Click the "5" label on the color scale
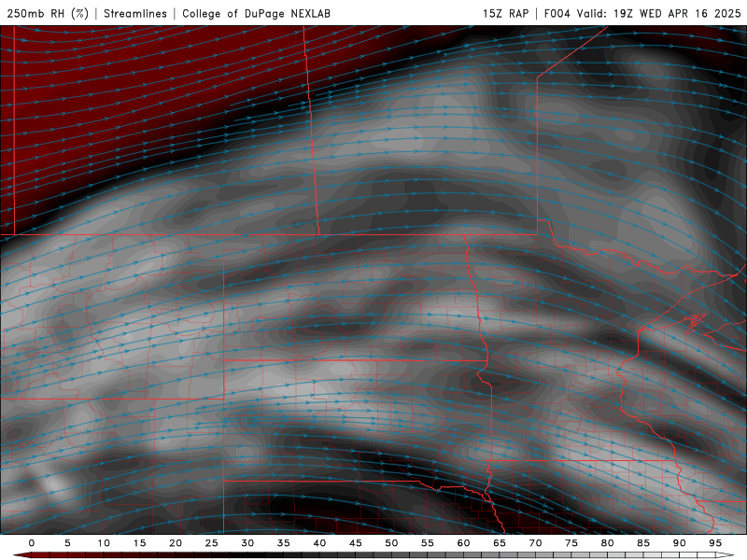The height and width of the screenshot is (560, 747). click(x=67, y=543)
